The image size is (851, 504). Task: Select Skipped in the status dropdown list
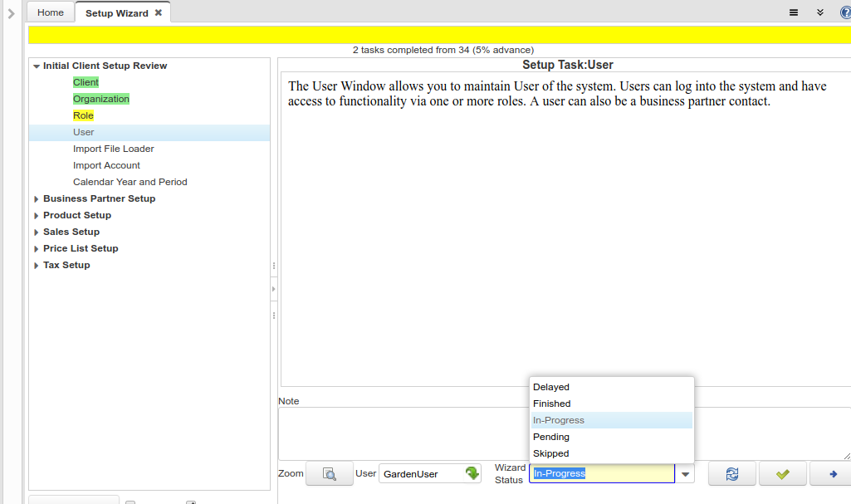[551, 453]
